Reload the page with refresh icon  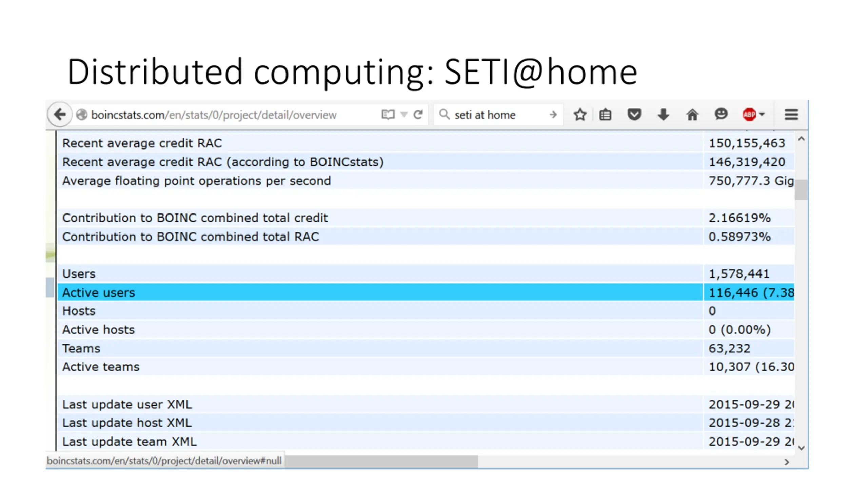pos(418,115)
